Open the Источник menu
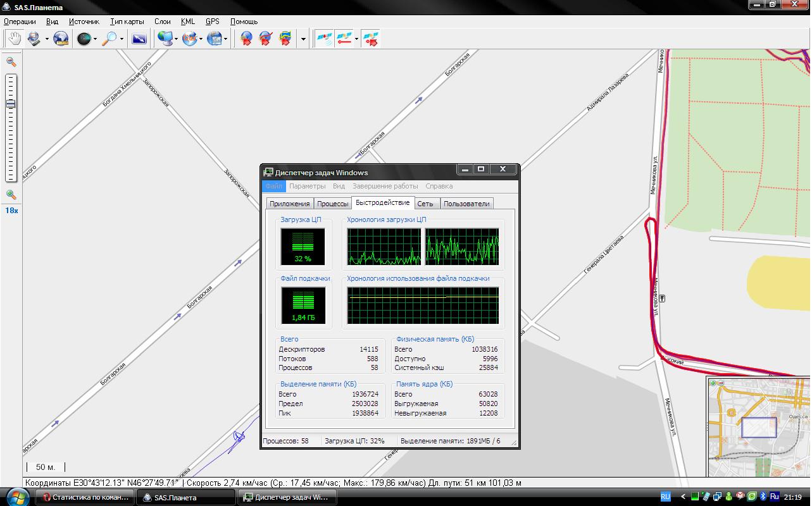 [x=84, y=22]
